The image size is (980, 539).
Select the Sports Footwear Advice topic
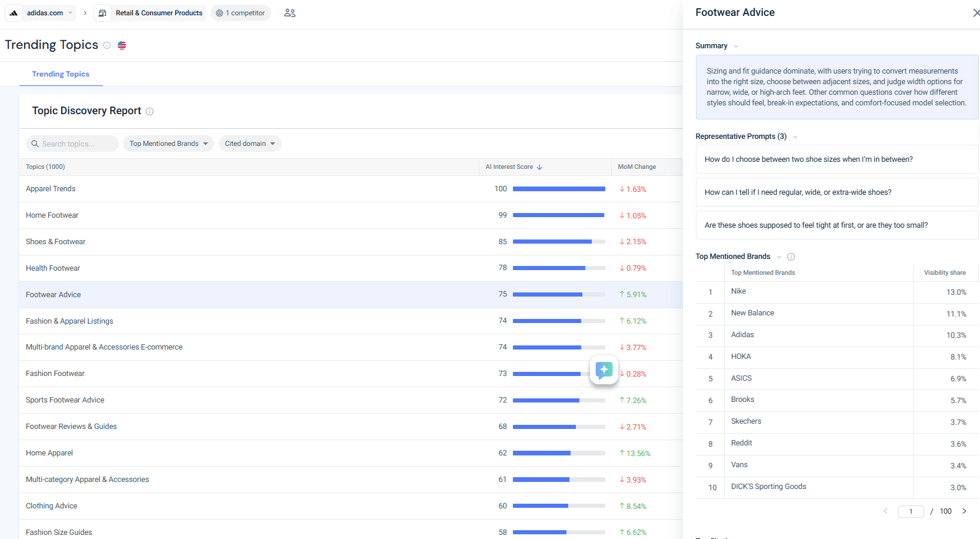pos(65,400)
